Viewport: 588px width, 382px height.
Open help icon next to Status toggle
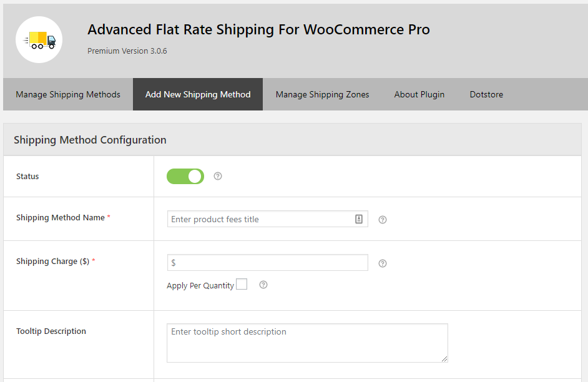tap(218, 176)
